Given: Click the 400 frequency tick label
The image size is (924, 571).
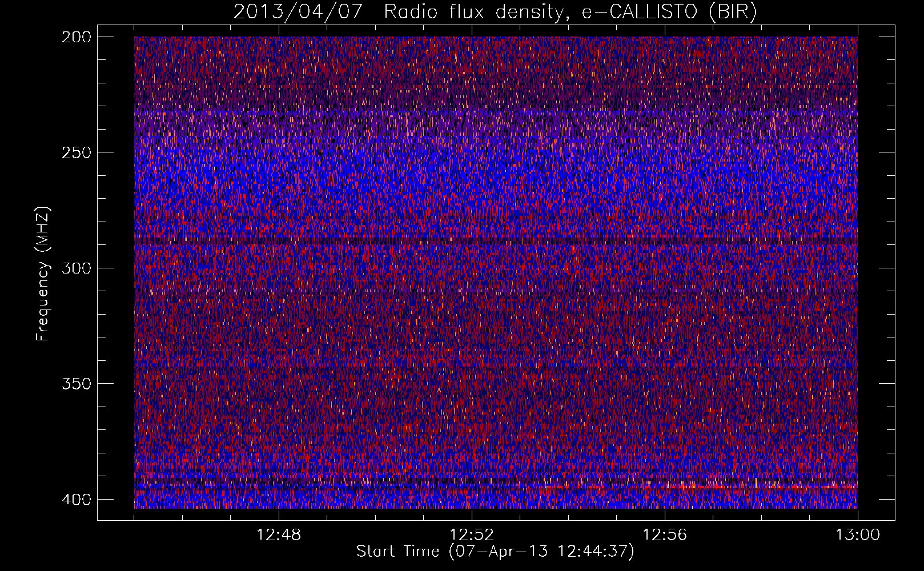Looking at the screenshot, I should pyautogui.click(x=76, y=499).
